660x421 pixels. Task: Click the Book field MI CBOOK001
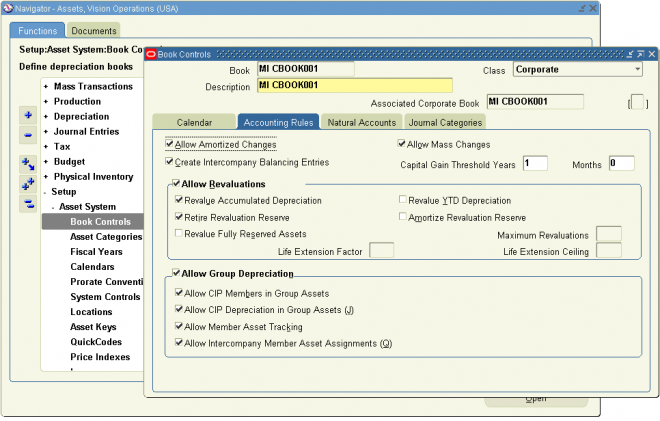pos(306,69)
